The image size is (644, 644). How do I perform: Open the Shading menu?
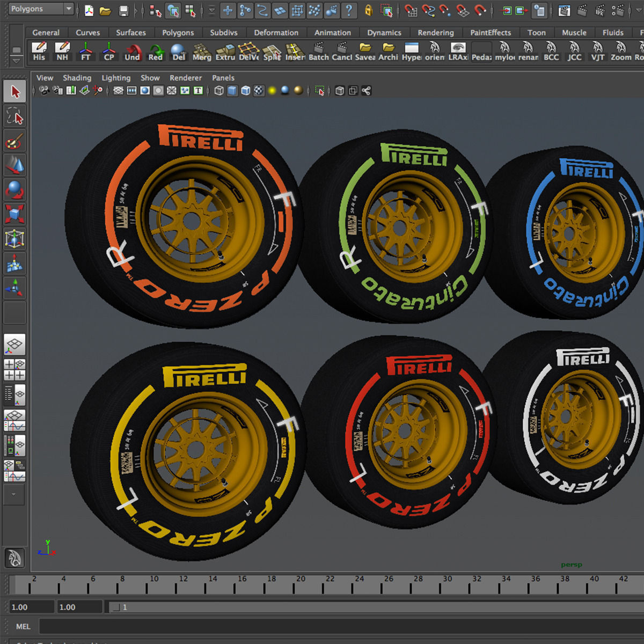point(77,78)
